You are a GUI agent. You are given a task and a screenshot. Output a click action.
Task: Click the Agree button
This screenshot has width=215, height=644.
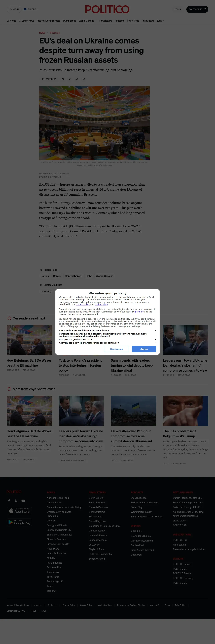144,349
